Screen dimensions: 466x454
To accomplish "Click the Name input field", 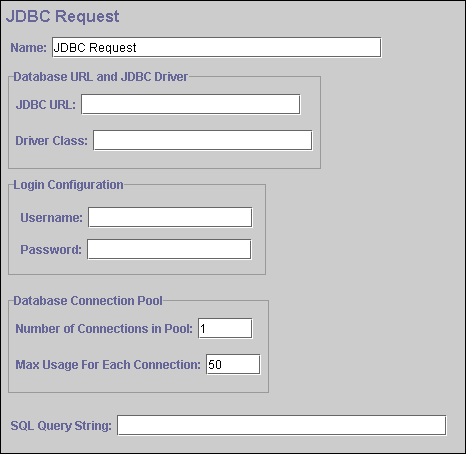I will click(x=217, y=47).
